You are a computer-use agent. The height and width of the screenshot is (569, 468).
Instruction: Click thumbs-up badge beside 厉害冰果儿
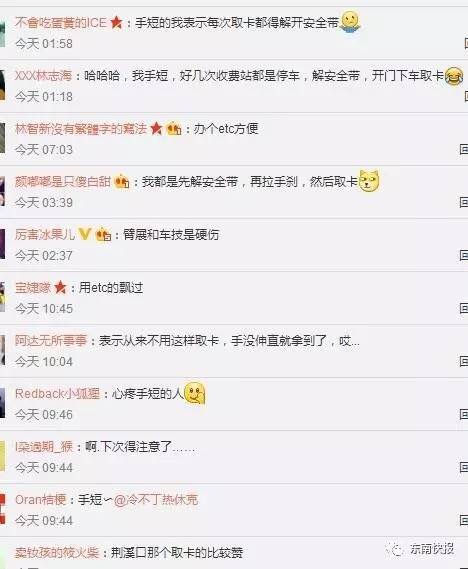click(x=103, y=234)
